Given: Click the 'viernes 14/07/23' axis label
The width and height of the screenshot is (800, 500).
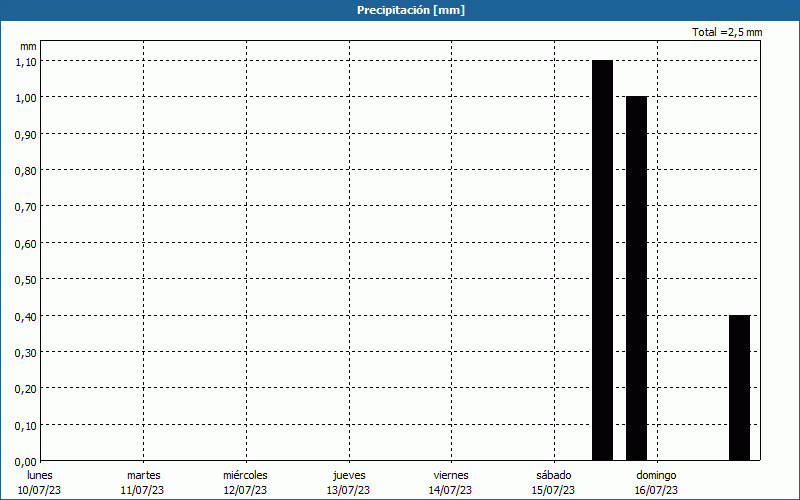Looking at the screenshot, I should tap(451, 483).
